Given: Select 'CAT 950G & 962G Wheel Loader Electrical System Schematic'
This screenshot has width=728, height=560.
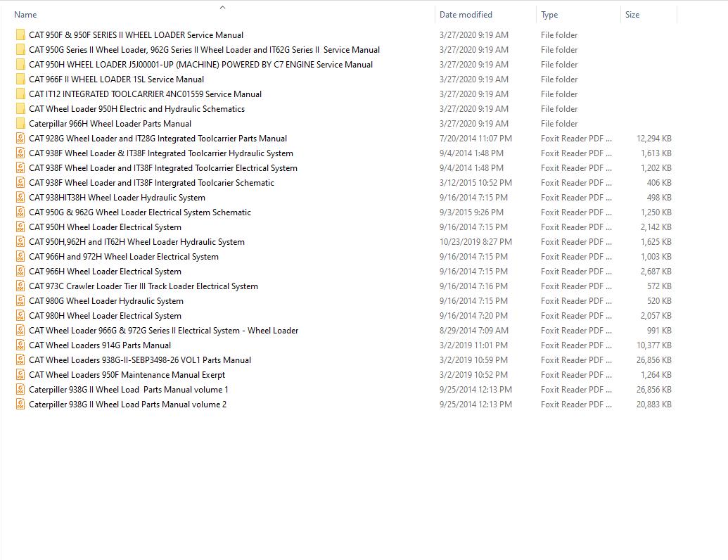Looking at the screenshot, I should pos(140,212).
